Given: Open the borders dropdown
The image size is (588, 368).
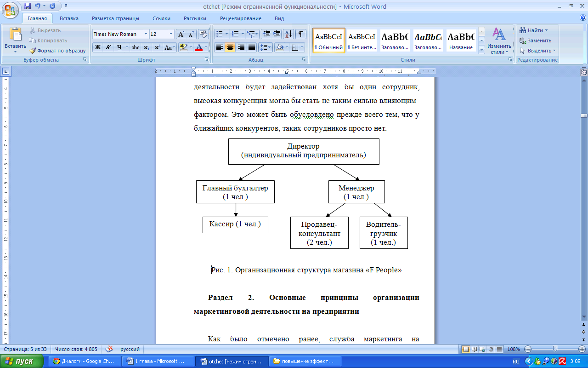Looking at the screenshot, I should 301,47.
